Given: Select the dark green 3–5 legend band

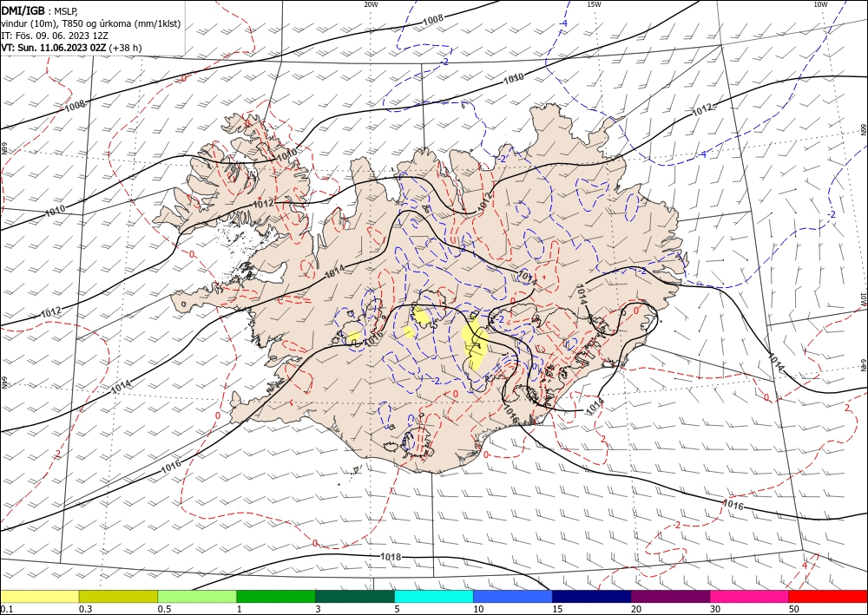Looking at the screenshot, I should pyautogui.click(x=355, y=596).
